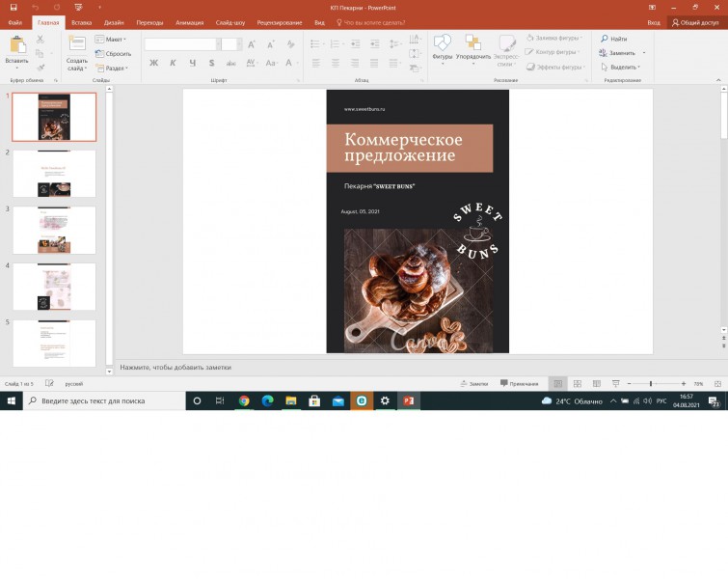Click the zoom slider handle
This screenshot has height=579, width=728.
click(651, 384)
